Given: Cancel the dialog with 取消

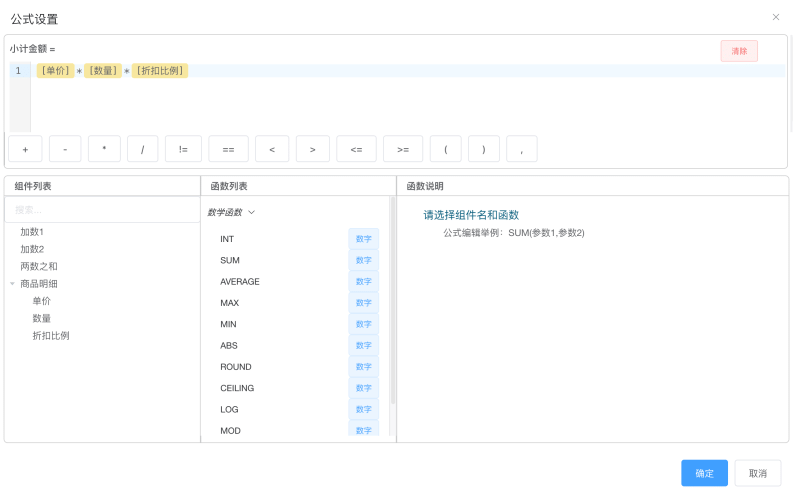Looking at the screenshot, I should [x=757, y=473].
